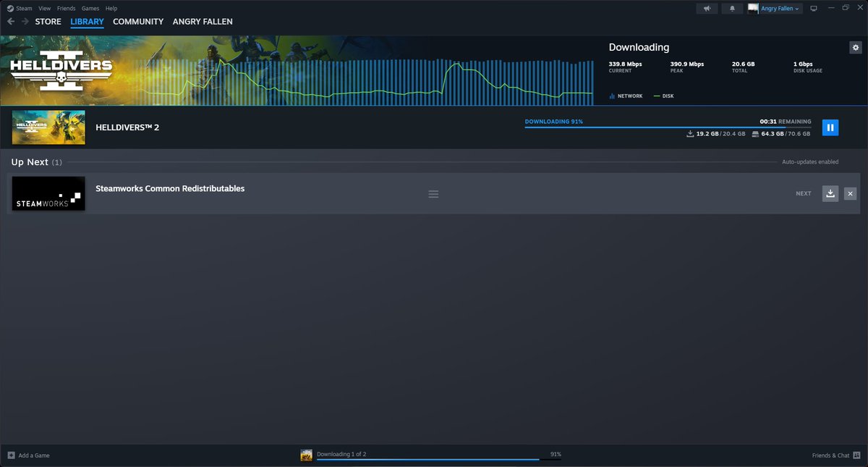Click the NEXT label on Steamworks row
This screenshot has height=467, width=868.
point(804,193)
